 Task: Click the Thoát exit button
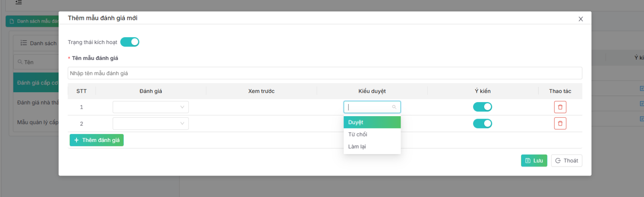point(566,161)
